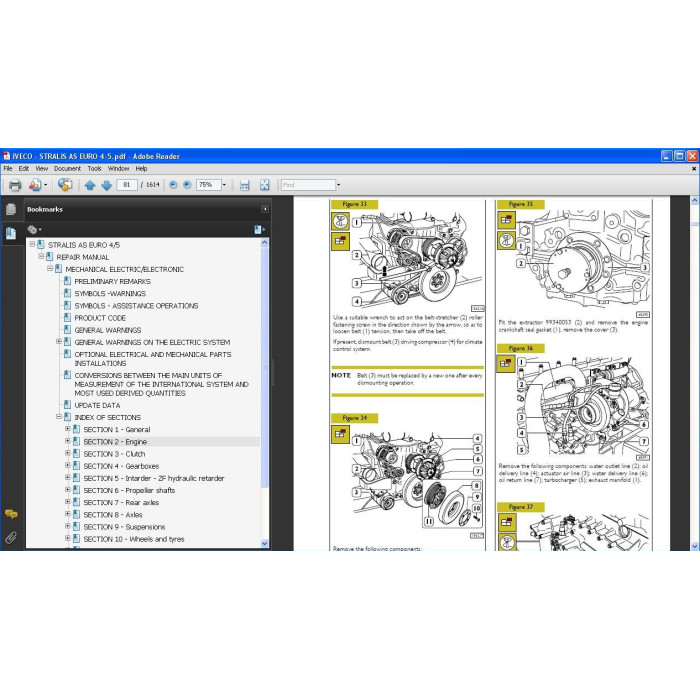The image size is (700, 700).
Task: Select SECTION 7 - Rear axles bookmark
Action: [121, 502]
